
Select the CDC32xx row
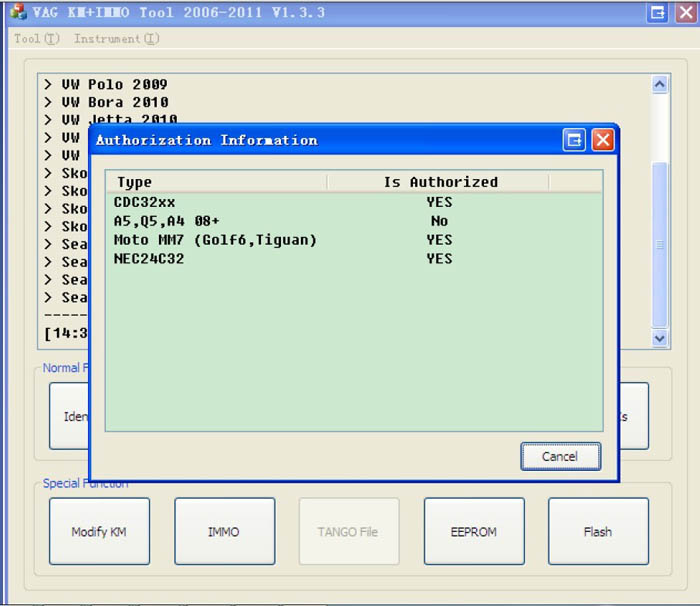pos(354,202)
